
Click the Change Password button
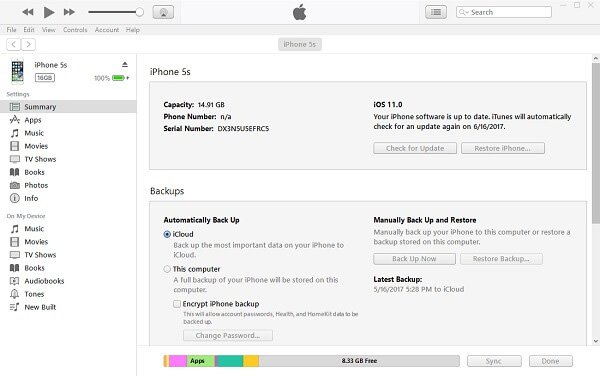click(228, 335)
